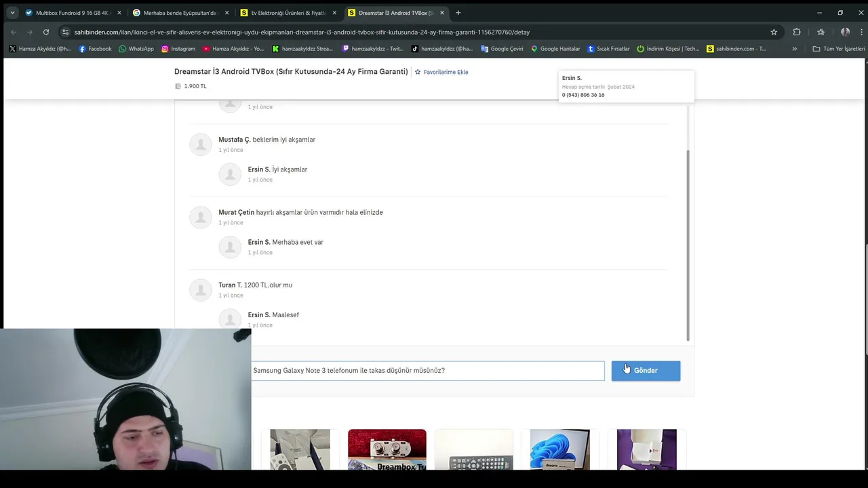Screen dimensions: 868x488
Task: Select the Dreamstar İ3 Android TVBox tab
Action: point(395,13)
